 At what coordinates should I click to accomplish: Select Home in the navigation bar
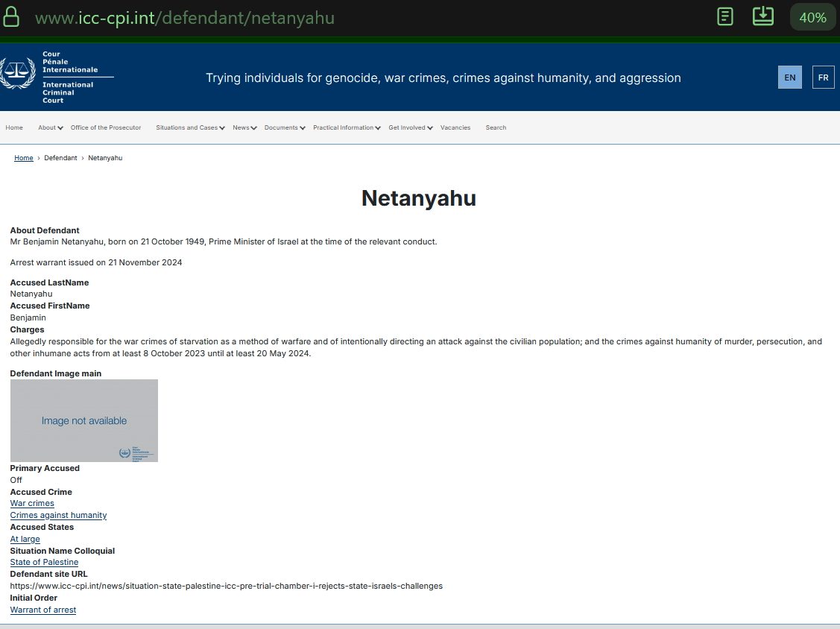(14, 127)
